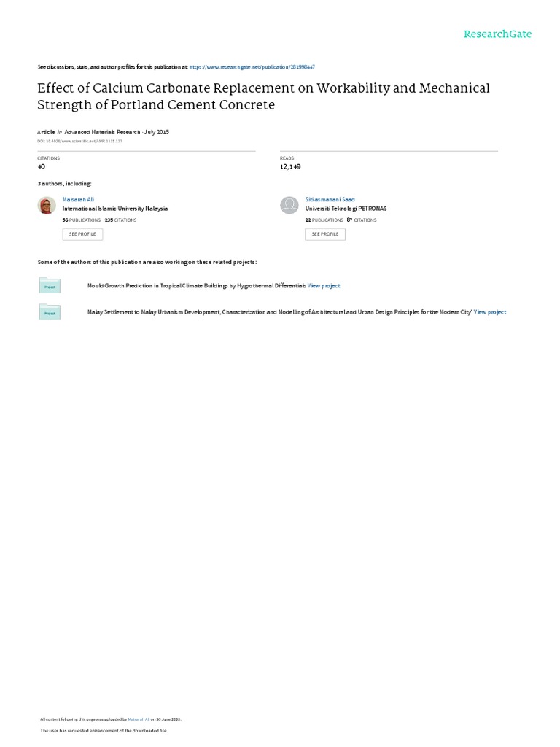
Task: Click the Malay Settlement project folder icon
Action: coord(50,312)
